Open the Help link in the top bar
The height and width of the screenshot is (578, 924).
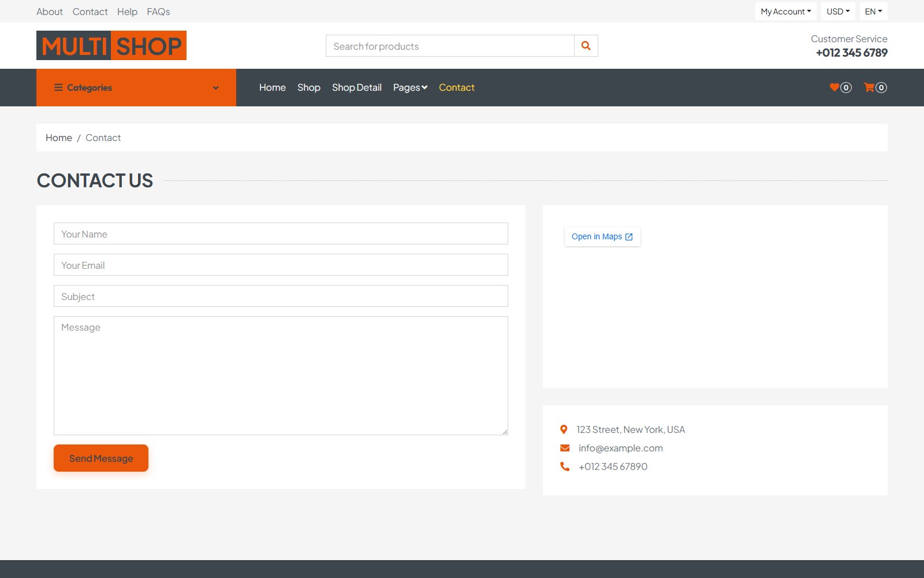click(x=127, y=12)
